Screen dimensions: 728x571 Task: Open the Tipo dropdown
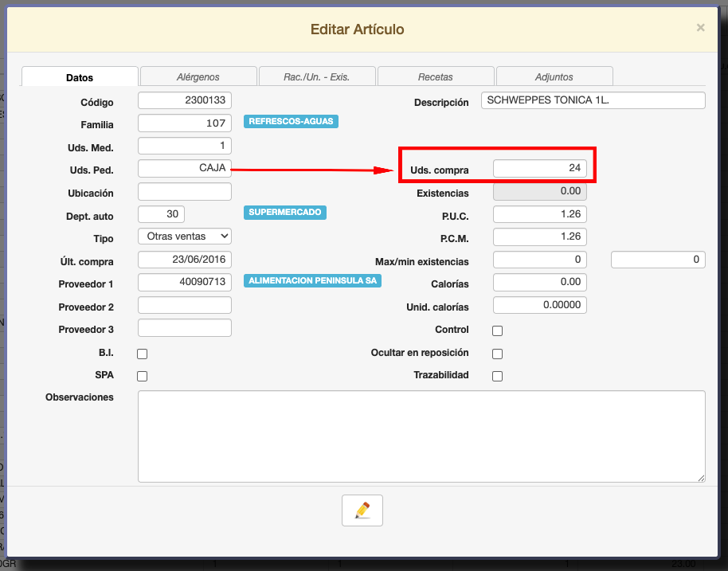coord(185,237)
